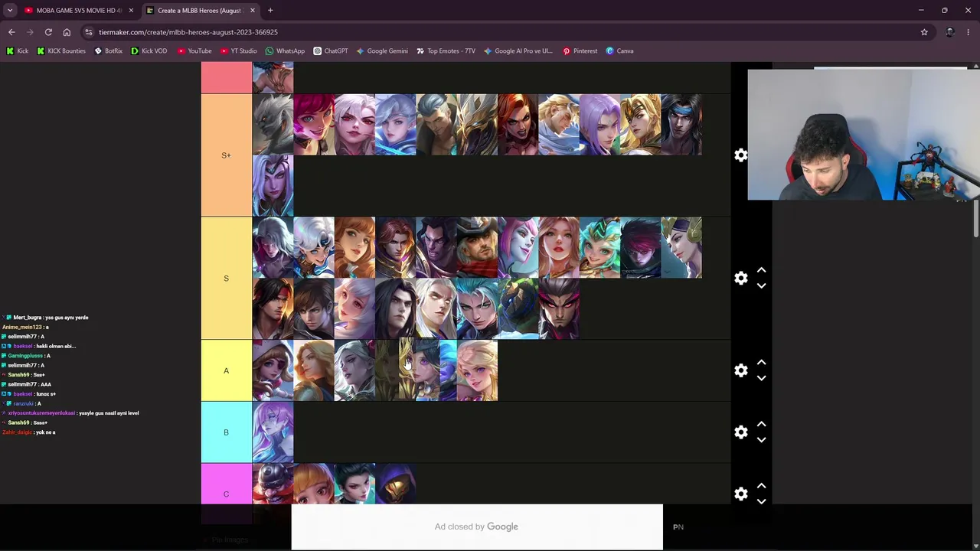Close the MOBA GAME 5V5 MOVIE tab
This screenshot has width=980, height=551.
[x=131, y=11]
